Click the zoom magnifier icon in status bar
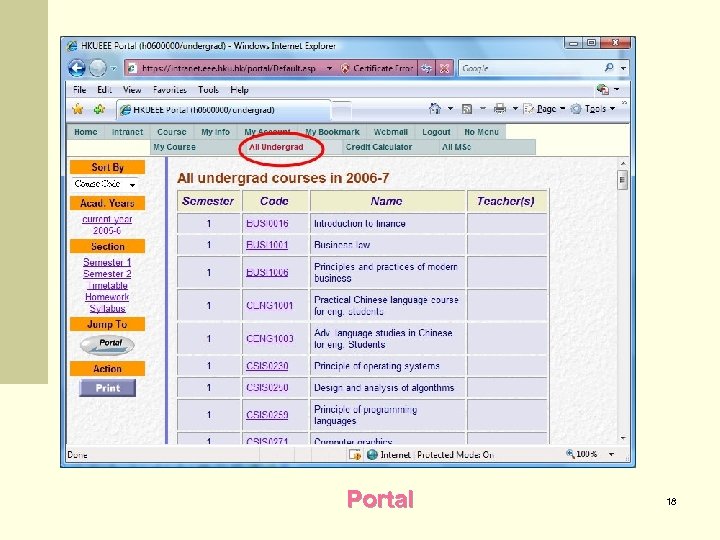720x540 pixels. click(x=570, y=454)
